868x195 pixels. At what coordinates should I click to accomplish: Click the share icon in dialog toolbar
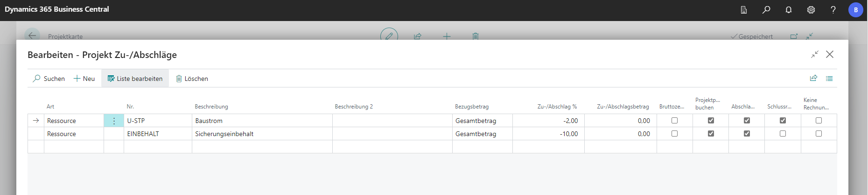click(x=813, y=79)
